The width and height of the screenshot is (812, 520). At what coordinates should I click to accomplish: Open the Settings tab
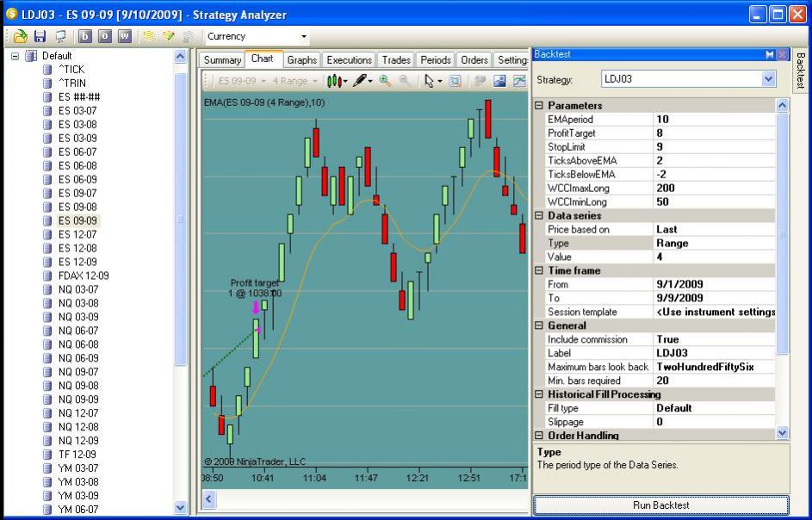tap(511, 60)
